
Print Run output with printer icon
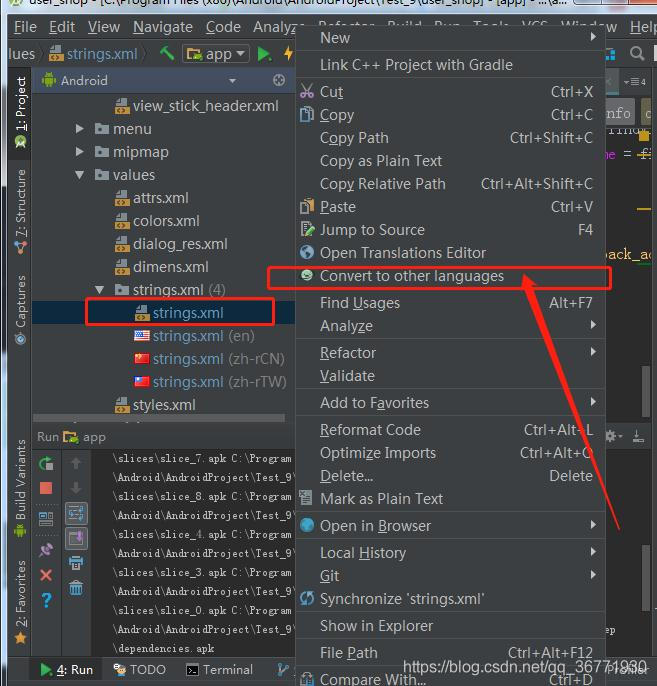click(x=76, y=563)
